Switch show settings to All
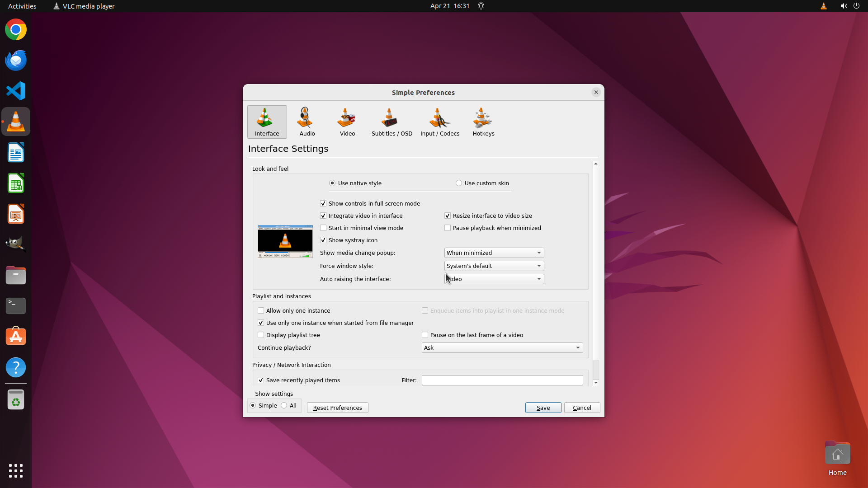Image resolution: width=868 pixels, height=488 pixels. [284, 405]
